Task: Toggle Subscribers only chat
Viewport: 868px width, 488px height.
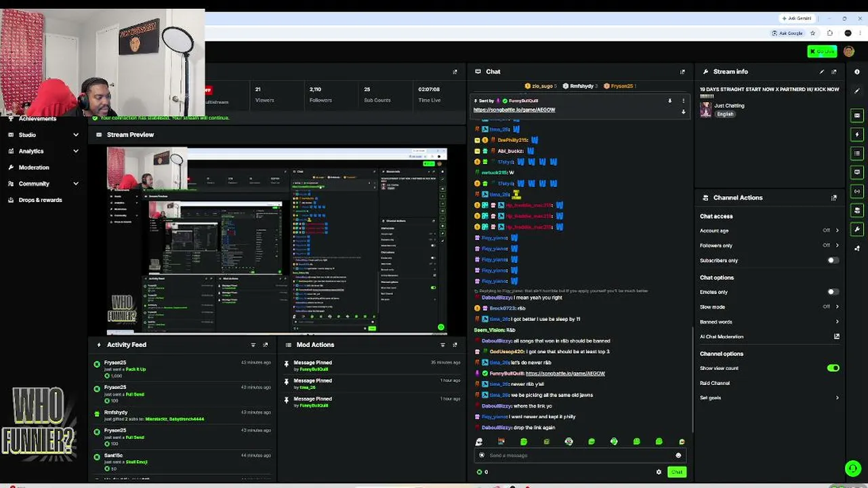Action: click(833, 260)
